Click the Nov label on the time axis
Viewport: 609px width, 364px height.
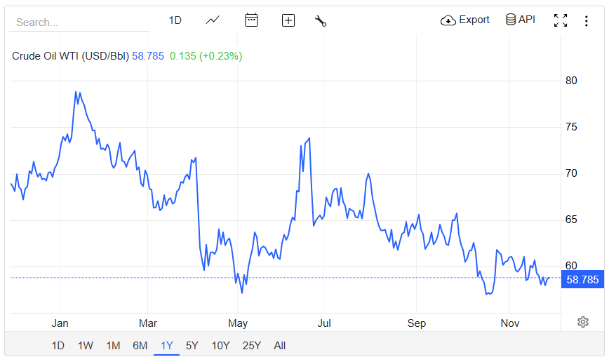(x=510, y=323)
